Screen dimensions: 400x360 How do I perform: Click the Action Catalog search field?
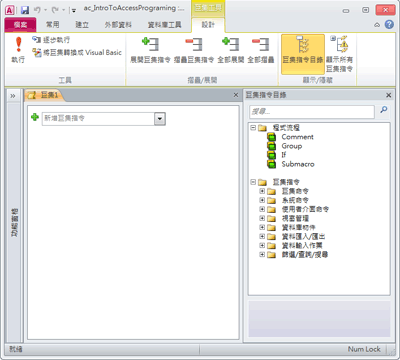[312, 112]
